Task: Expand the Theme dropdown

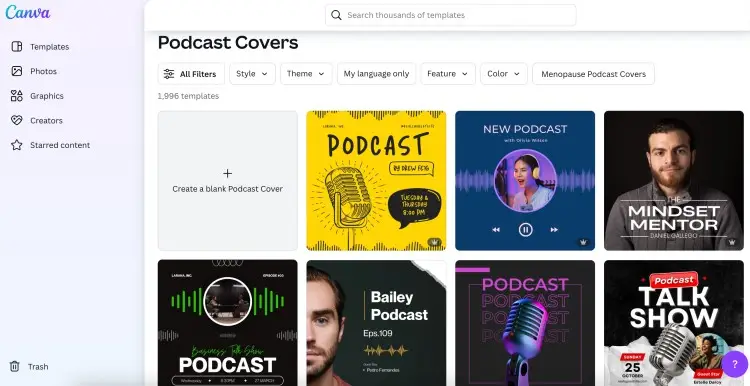Action: (306, 74)
